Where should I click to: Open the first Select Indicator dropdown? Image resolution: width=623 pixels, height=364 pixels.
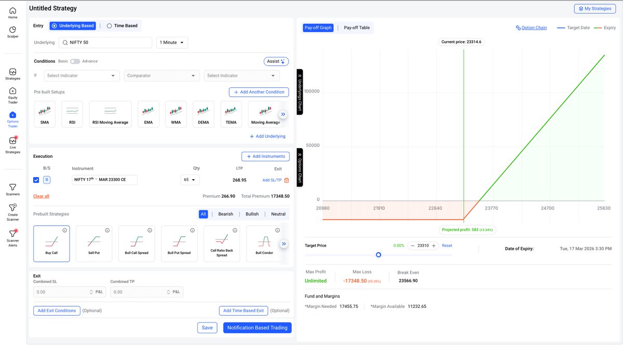82,76
